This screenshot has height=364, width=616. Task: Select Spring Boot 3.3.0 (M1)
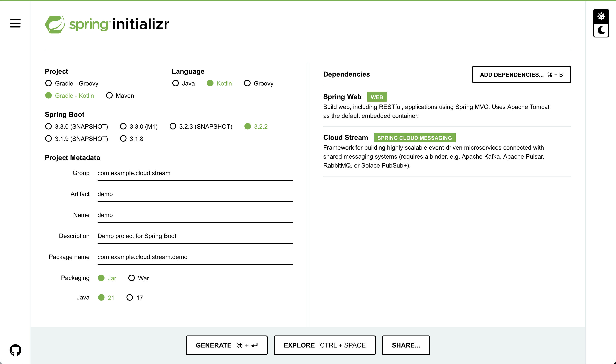point(139,127)
